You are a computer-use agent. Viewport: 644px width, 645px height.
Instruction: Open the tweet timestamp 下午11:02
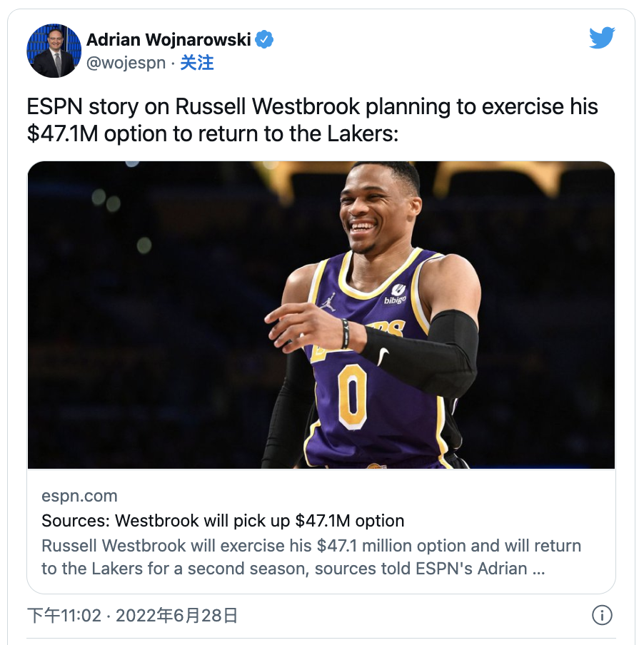[64, 616]
